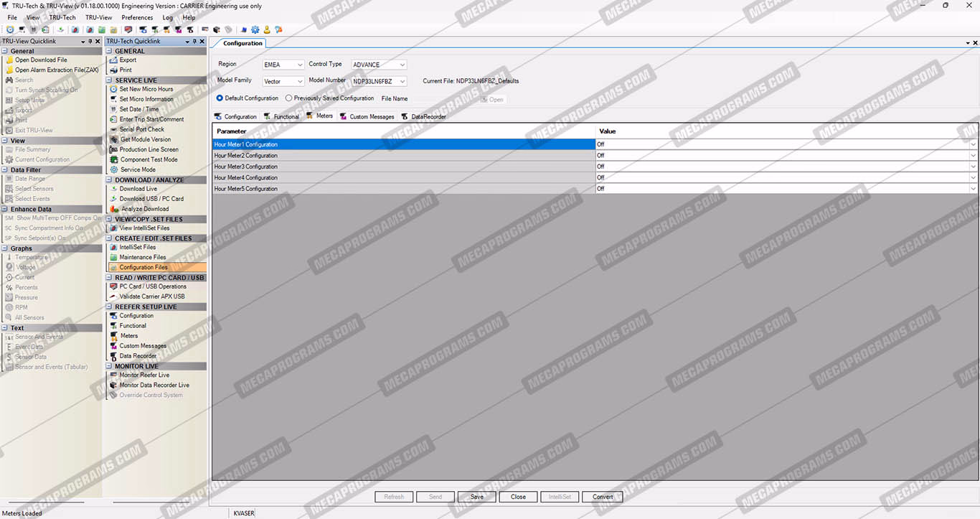Click the red PC Card icon in the top toolbar

pos(128,29)
